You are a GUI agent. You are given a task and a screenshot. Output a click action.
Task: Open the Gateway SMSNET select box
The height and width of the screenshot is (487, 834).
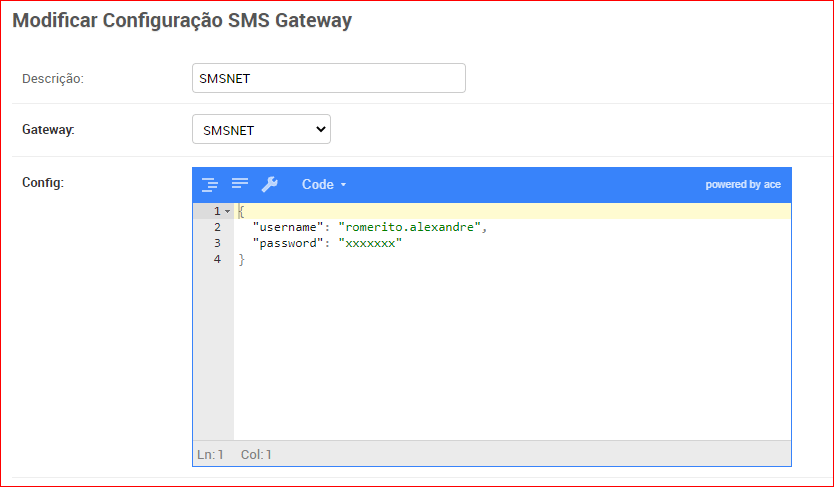[261, 129]
